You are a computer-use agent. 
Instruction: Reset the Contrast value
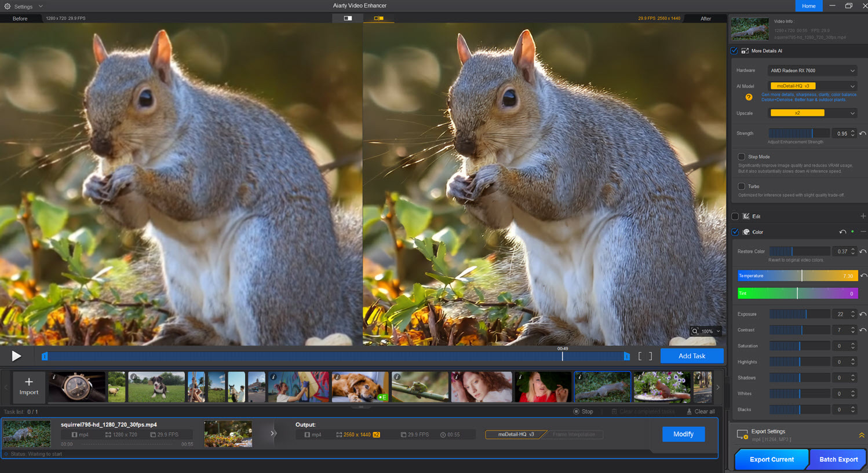863,330
